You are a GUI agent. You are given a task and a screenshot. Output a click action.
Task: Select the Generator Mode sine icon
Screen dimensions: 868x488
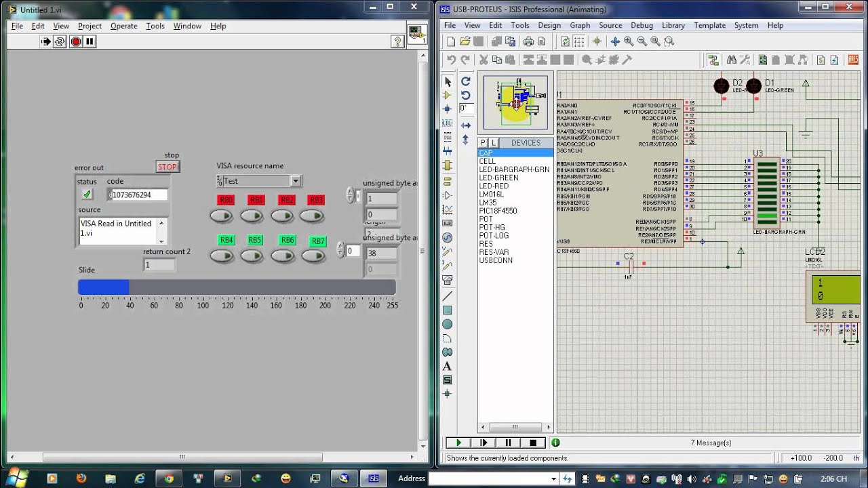click(448, 237)
